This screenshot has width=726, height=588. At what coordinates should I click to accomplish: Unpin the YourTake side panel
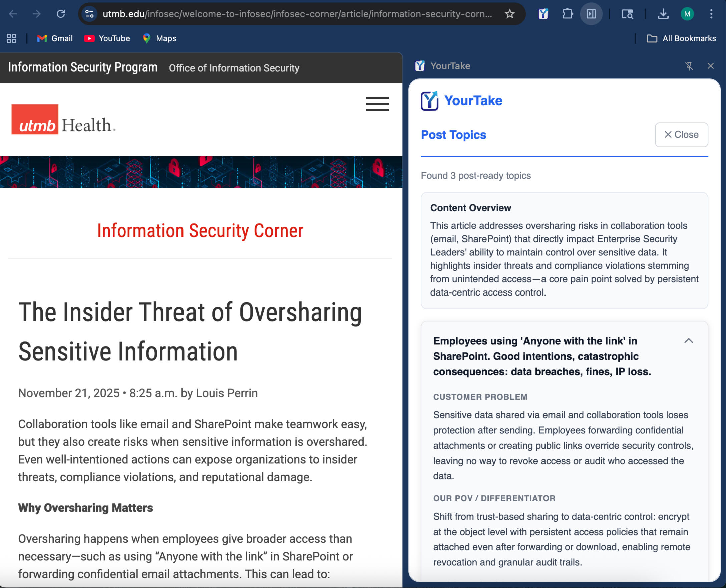tap(689, 66)
